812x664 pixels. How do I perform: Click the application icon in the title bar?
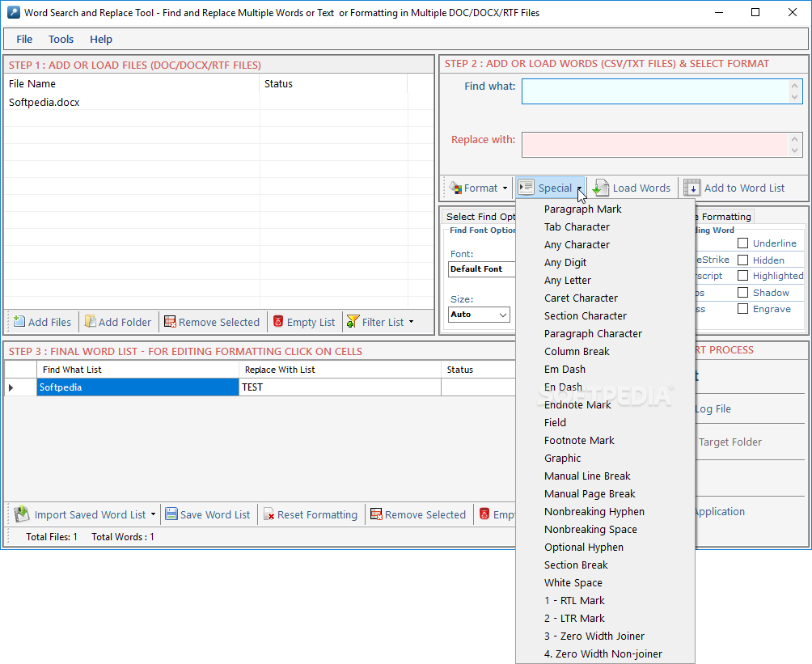coord(14,12)
